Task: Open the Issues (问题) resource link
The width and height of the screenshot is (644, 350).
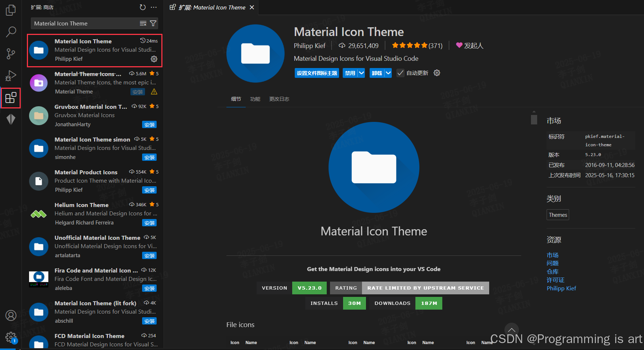Action: tap(552, 263)
